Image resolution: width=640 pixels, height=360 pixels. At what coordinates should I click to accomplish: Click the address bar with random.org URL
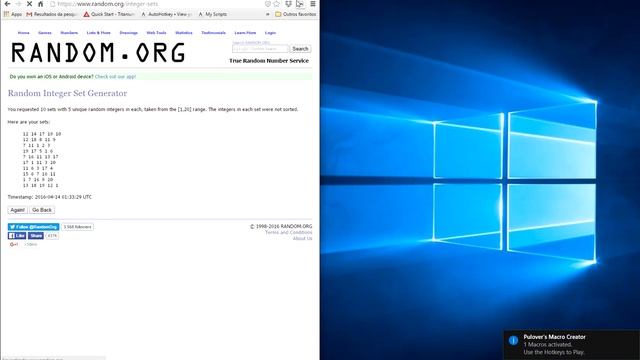157,4
